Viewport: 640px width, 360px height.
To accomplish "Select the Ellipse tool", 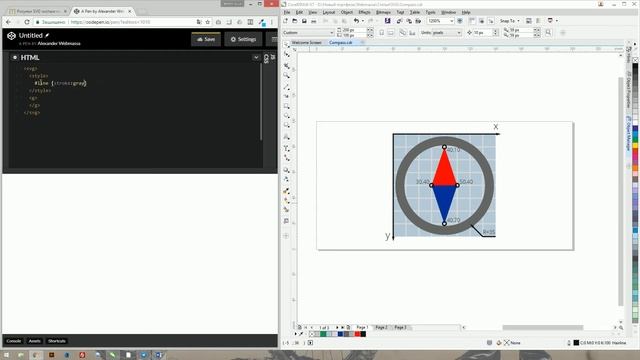I will 287,116.
